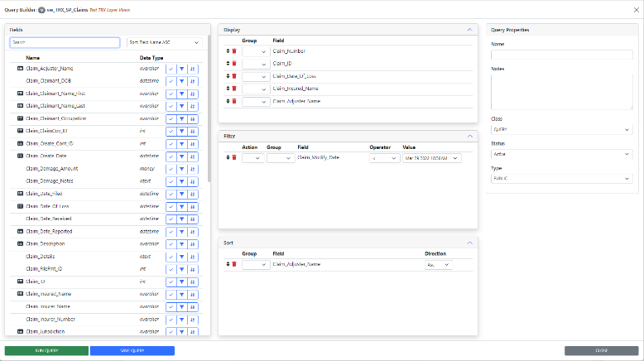Click the Notes text area
Image resolution: width=644 pixels, height=361 pixels.
561,92
